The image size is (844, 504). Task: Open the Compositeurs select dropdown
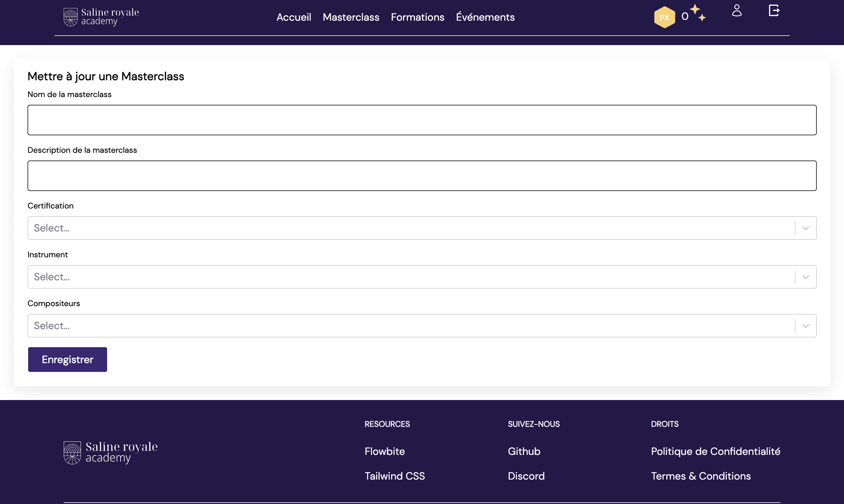point(422,326)
